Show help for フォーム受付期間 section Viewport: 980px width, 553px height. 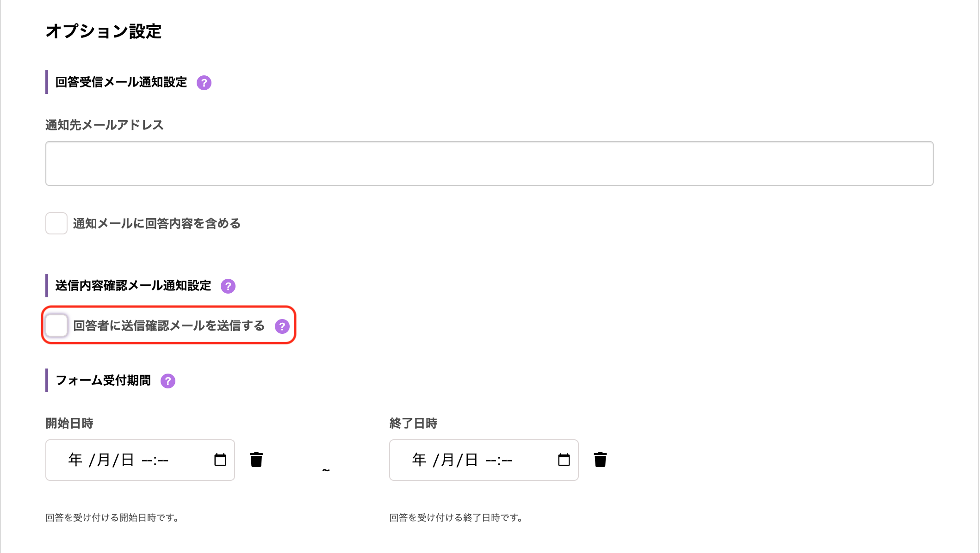click(x=167, y=381)
